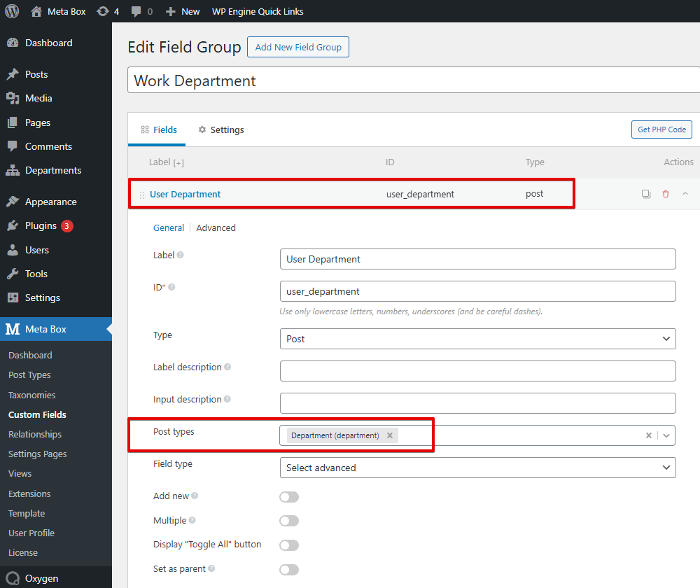Open the WordPress logo menu
This screenshot has height=588, width=700.
tap(10, 11)
